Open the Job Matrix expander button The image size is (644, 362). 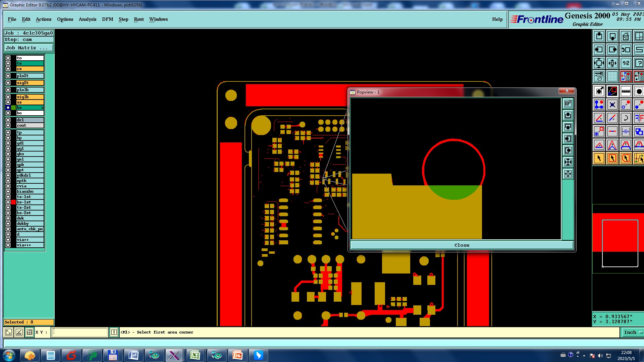point(29,48)
